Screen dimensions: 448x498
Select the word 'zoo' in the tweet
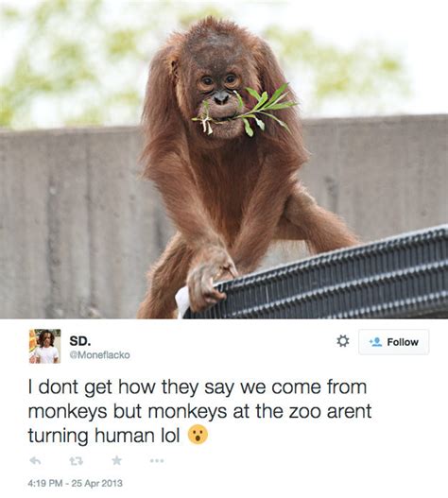click(x=306, y=412)
